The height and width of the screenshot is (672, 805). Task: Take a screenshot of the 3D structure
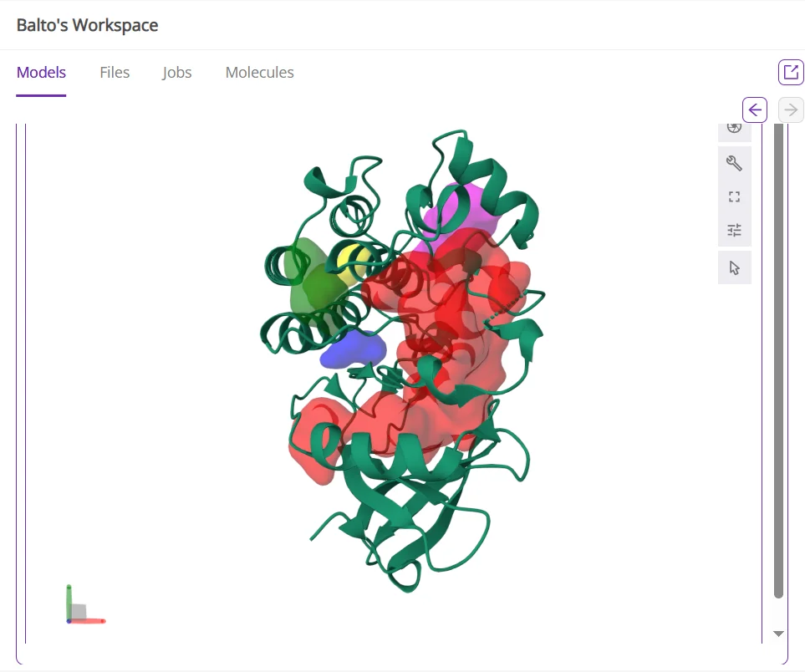(x=734, y=127)
